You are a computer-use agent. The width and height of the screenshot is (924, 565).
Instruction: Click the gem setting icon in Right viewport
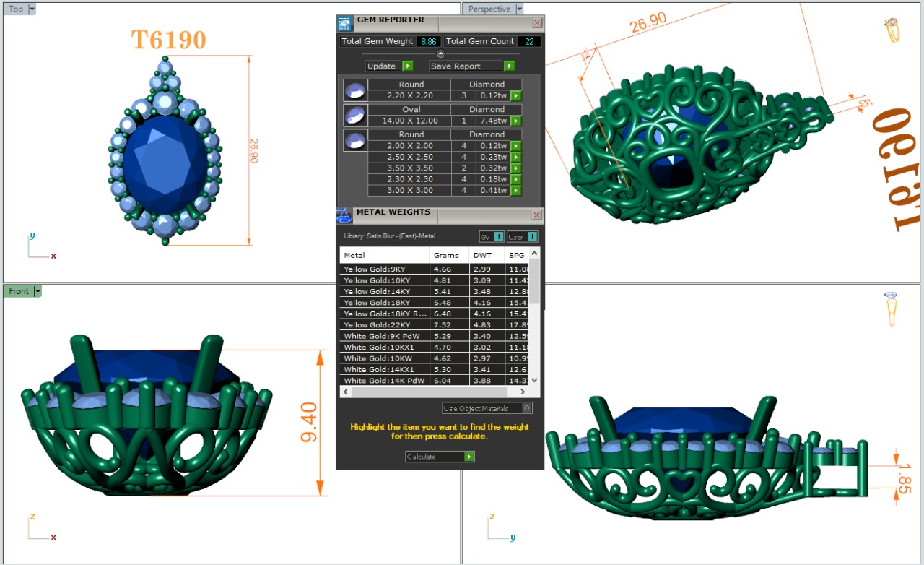(x=892, y=308)
